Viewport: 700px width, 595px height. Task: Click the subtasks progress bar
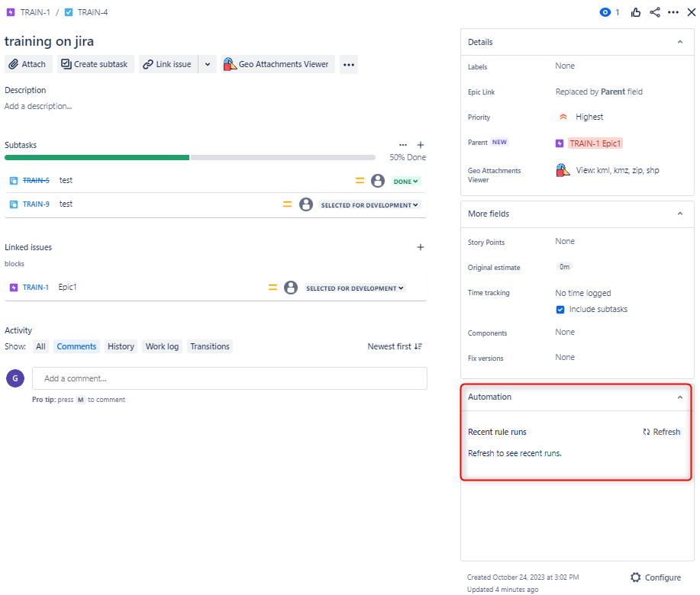190,157
